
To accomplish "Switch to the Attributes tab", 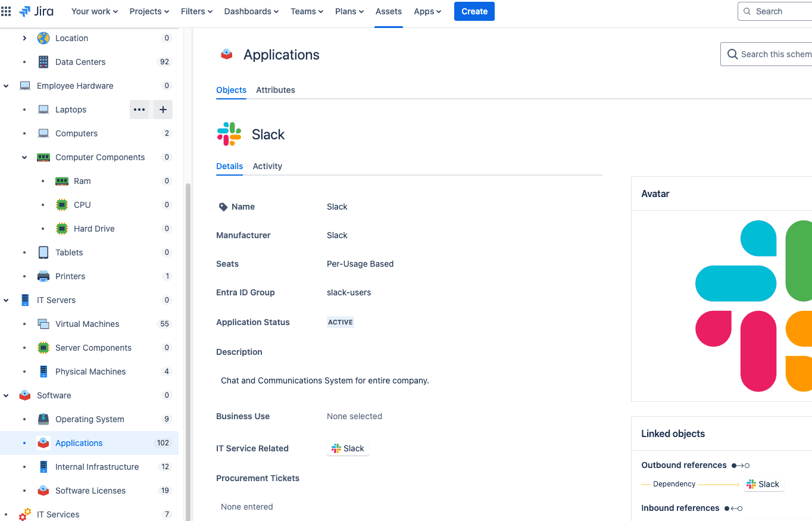I will coord(275,90).
